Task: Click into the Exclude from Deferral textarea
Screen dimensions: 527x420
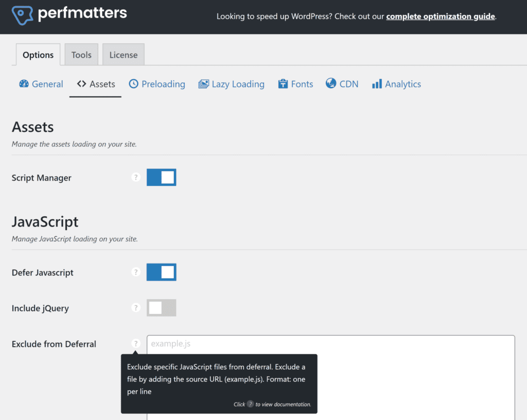Action: click(331, 377)
